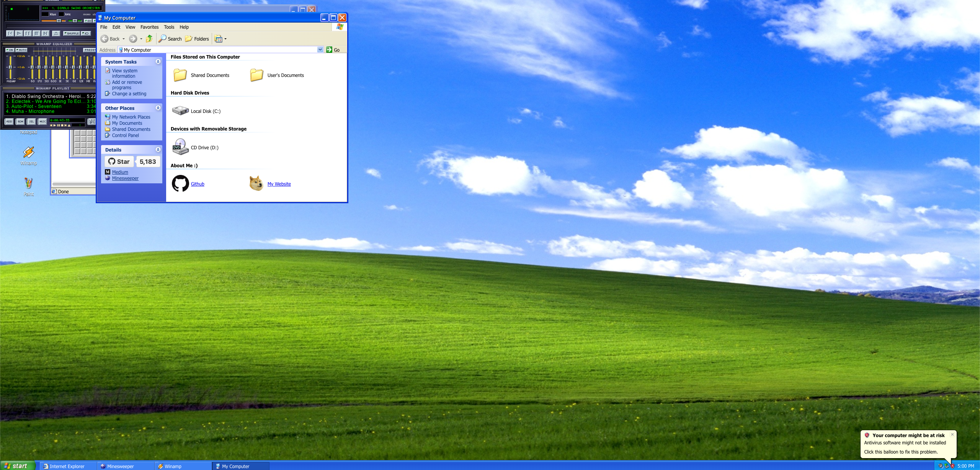Collapse the System Tasks panel

(x=158, y=62)
